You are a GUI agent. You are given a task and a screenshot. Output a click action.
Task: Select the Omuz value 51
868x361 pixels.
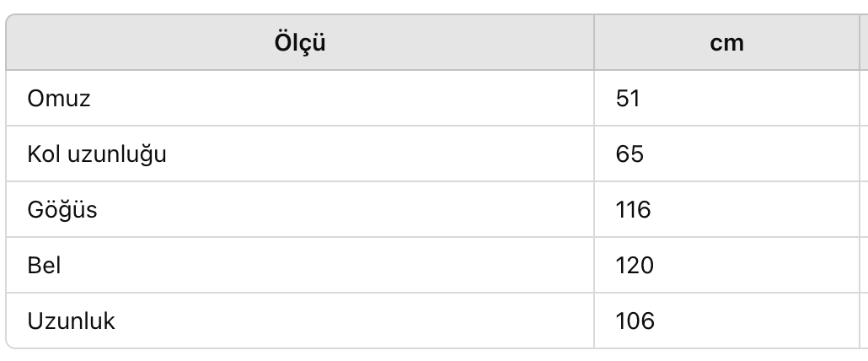coord(628,99)
